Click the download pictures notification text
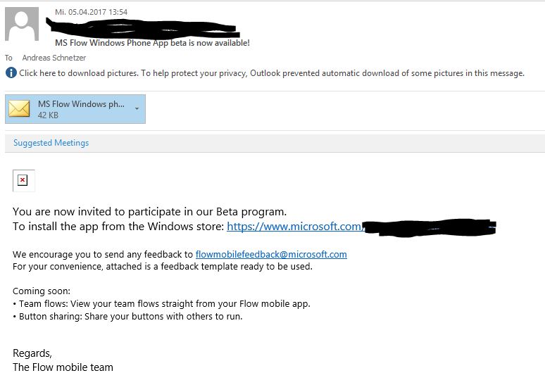 [272, 73]
